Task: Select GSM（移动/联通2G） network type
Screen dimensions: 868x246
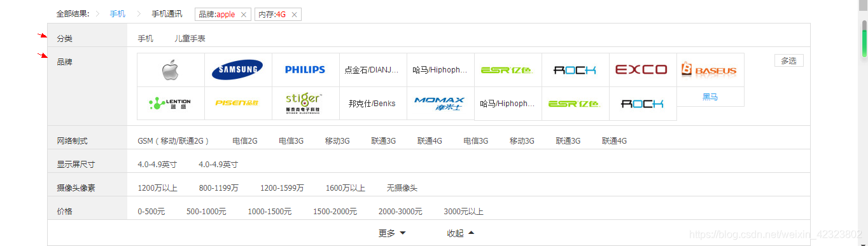Action: [x=174, y=141]
